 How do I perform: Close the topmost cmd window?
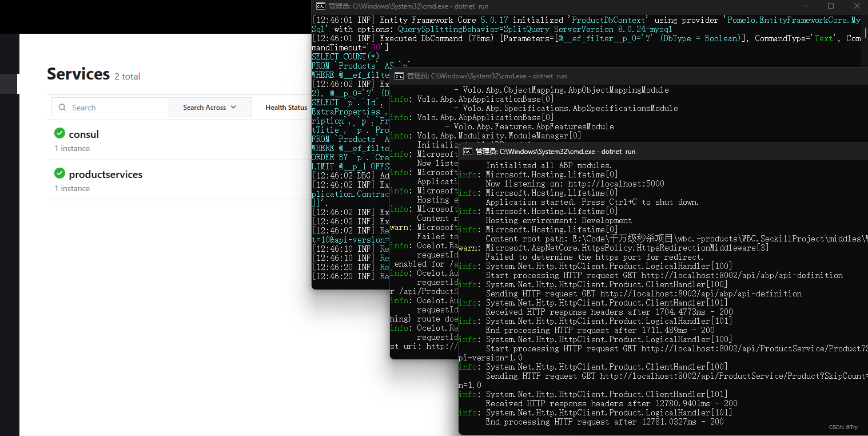point(857,6)
